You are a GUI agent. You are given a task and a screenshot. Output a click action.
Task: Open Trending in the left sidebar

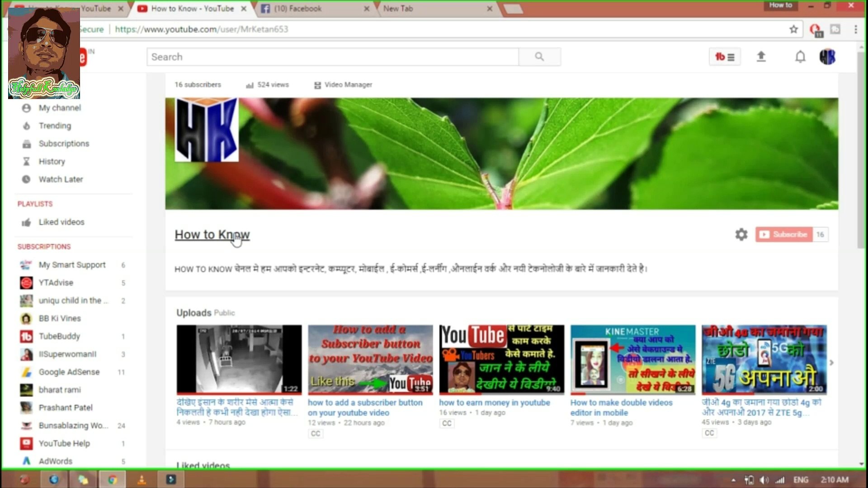(x=54, y=126)
